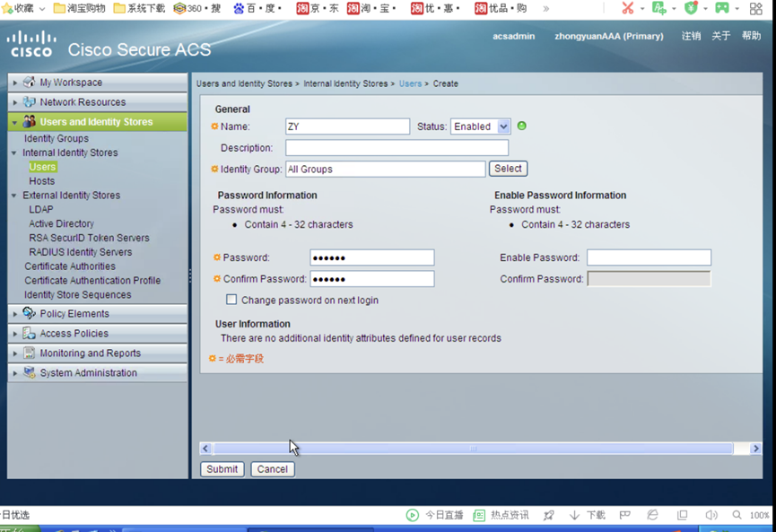
Task: Click the green game controller icon
Action: pos(722,8)
